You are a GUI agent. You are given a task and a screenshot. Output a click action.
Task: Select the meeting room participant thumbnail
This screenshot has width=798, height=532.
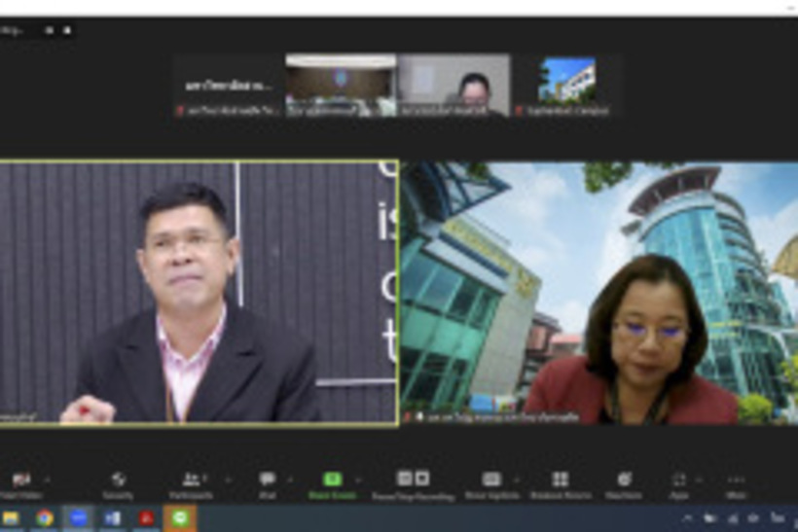click(x=341, y=86)
